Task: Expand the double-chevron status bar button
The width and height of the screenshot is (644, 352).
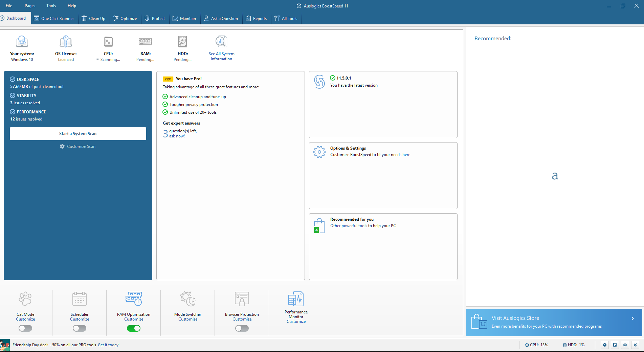Action: tap(635, 345)
